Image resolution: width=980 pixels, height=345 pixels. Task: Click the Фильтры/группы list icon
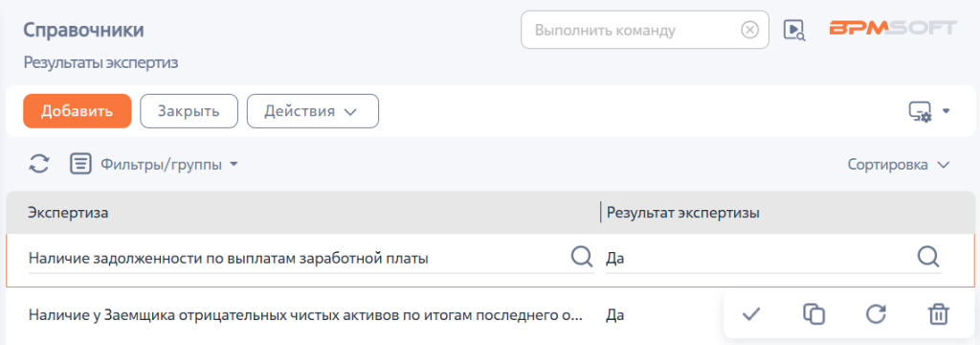tap(80, 164)
